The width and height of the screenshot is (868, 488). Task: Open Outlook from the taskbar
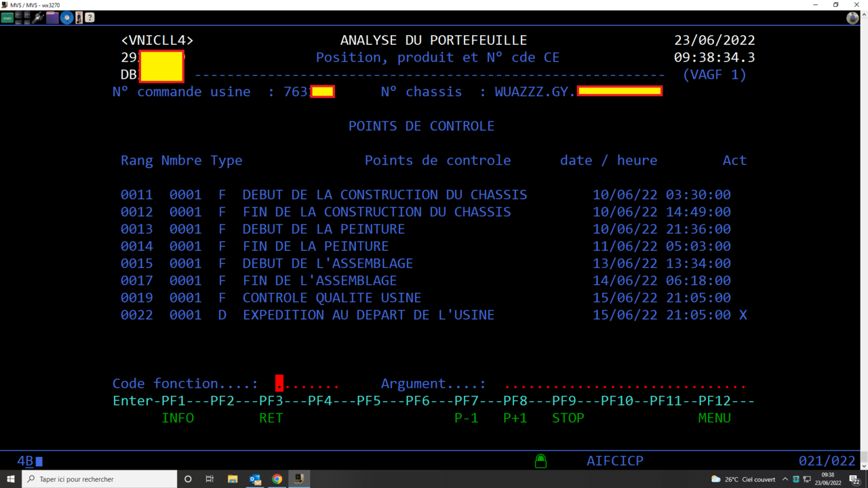pos(255,479)
